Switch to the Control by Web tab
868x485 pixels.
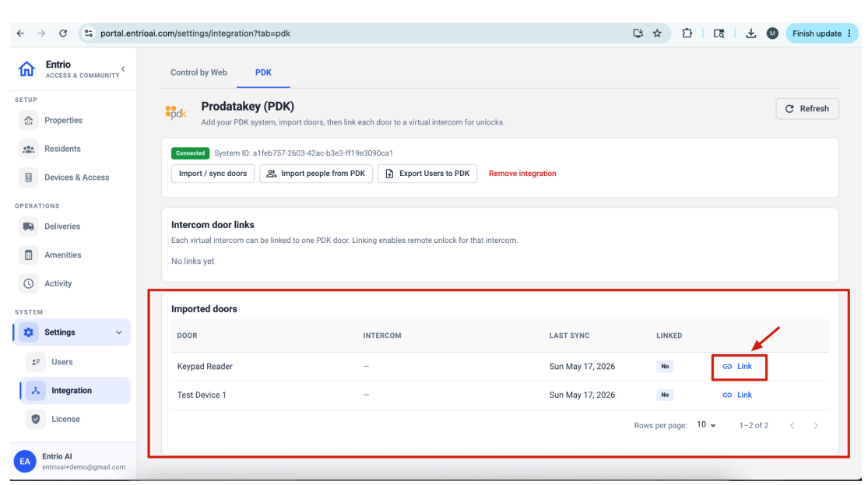[199, 72]
